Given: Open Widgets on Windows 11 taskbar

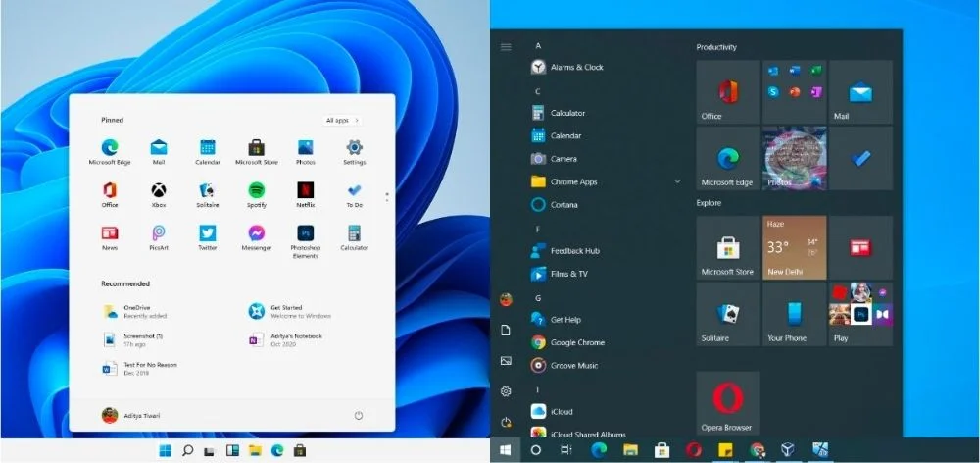Looking at the screenshot, I should [x=232, y=450].
